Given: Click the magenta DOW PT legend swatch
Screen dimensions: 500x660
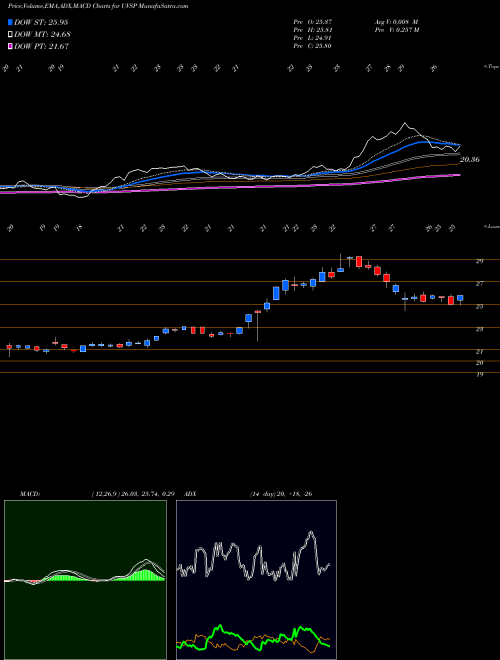Looking at the screenshot, I should click(10, 47).
